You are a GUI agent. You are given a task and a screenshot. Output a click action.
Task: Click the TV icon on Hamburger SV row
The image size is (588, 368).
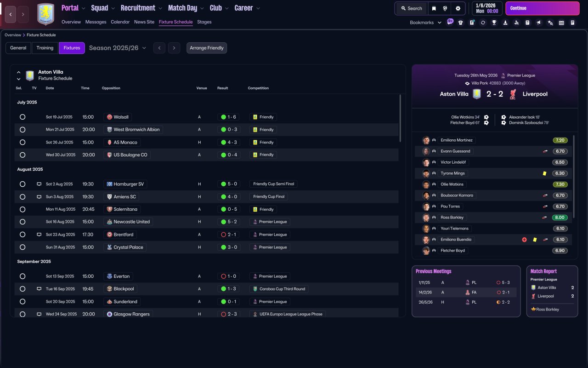point(39,184)
